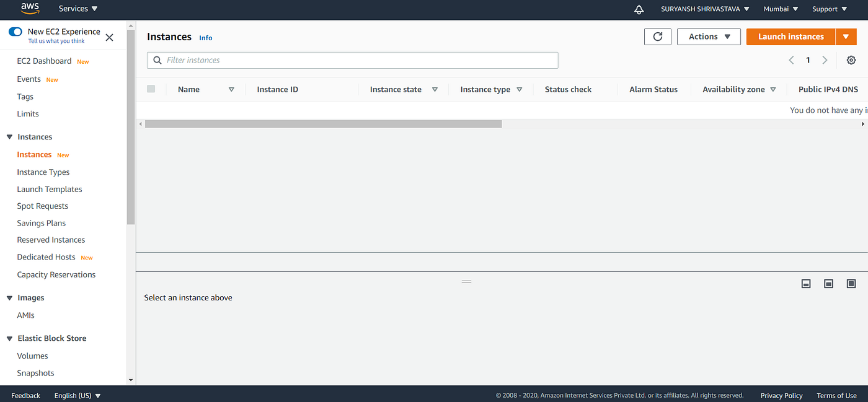Open Reserved Instances in sidebar
868x402 pixels.
click(x=51, y=240)
